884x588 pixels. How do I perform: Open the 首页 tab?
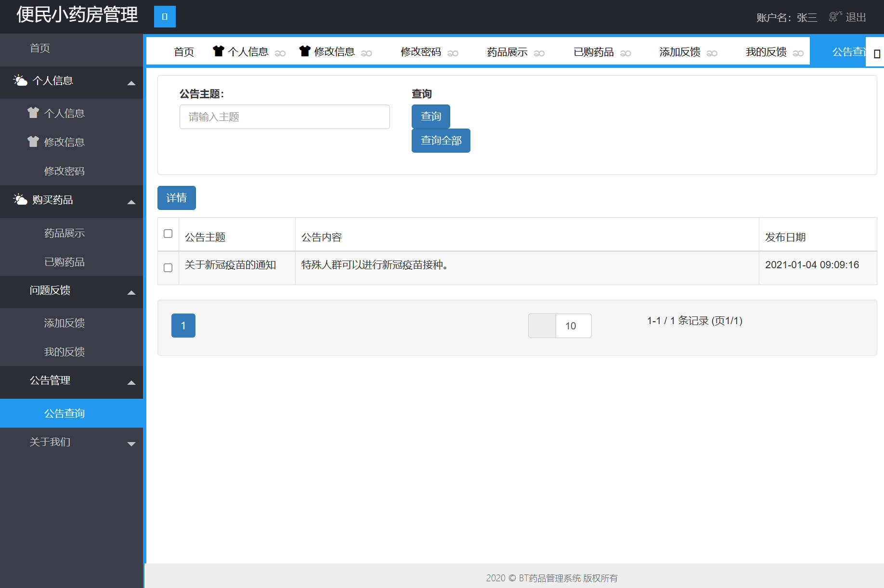[183, 52]
